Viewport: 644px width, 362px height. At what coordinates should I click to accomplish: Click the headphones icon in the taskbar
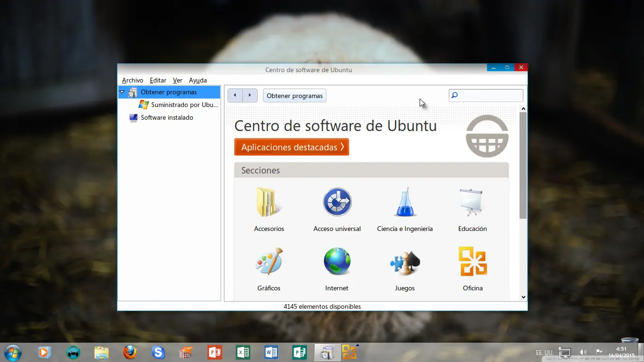(73, 352)
